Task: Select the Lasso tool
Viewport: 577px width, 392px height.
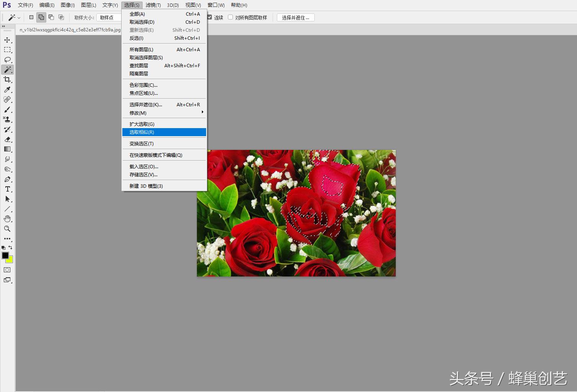Action: coord(7,60)
